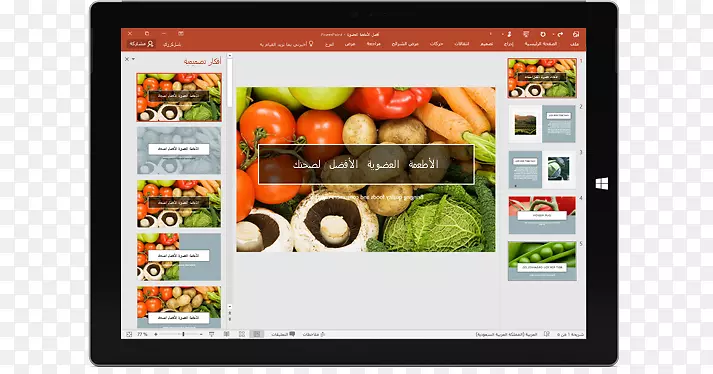The width and height of the screenshot is (713, 374).
Task: Switch to مراجعة (Review) tab
Action: (x=373, y=44)
